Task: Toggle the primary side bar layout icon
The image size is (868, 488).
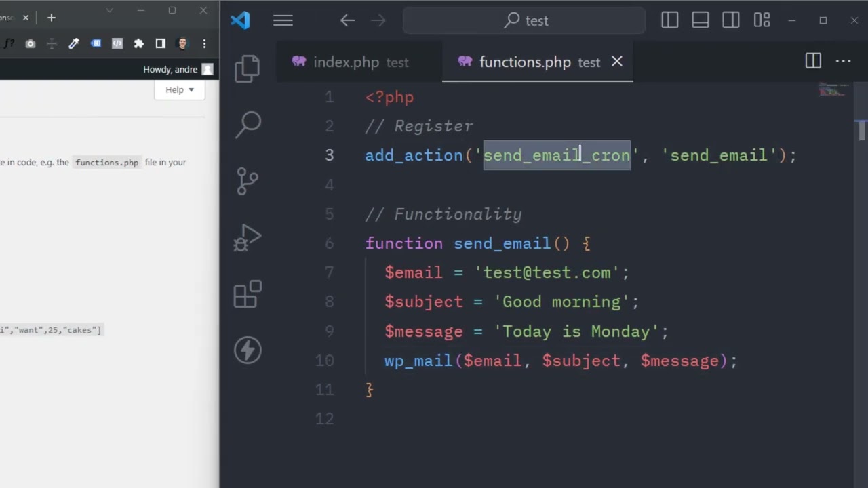Action: coord(670,20)
